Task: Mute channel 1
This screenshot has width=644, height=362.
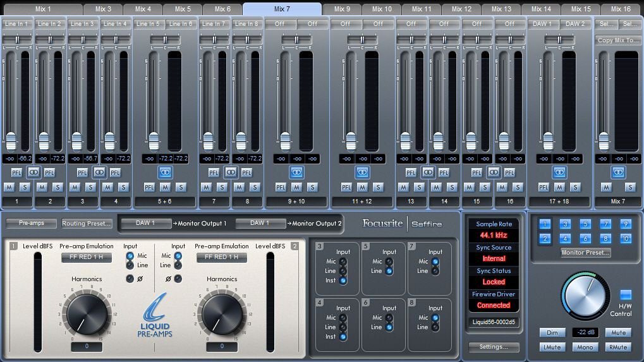Action: pos(9,187)
